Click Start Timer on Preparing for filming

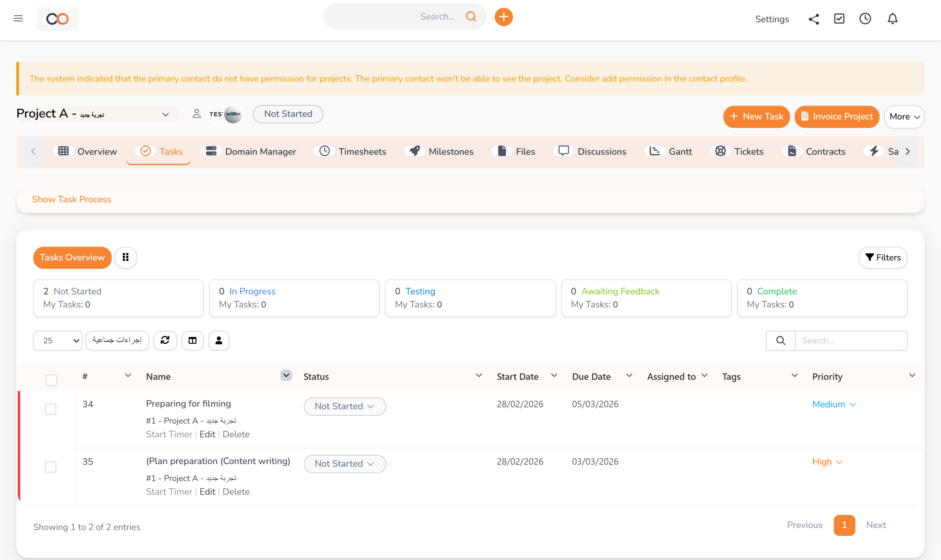tap(169, 434)
